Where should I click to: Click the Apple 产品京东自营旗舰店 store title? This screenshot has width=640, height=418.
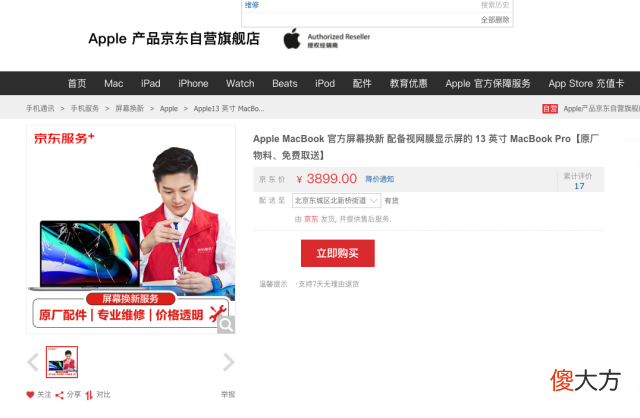(x=174, y=39)
